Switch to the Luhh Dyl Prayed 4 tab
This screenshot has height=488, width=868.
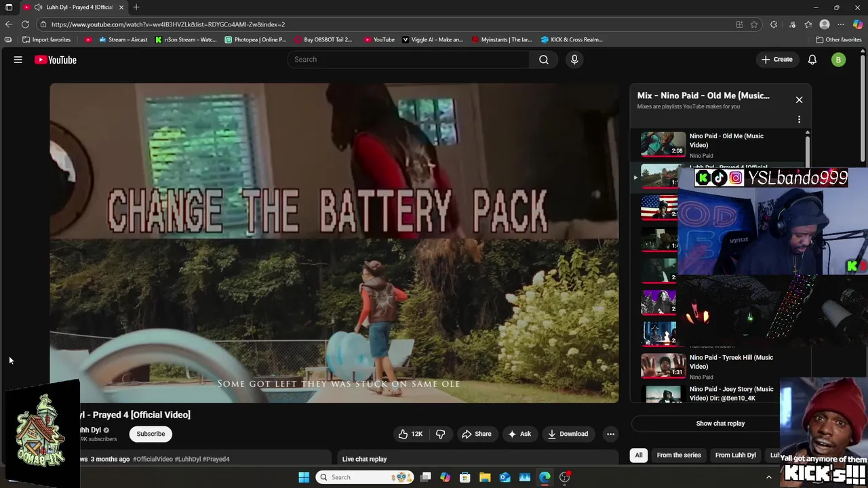tap(73, 7)
